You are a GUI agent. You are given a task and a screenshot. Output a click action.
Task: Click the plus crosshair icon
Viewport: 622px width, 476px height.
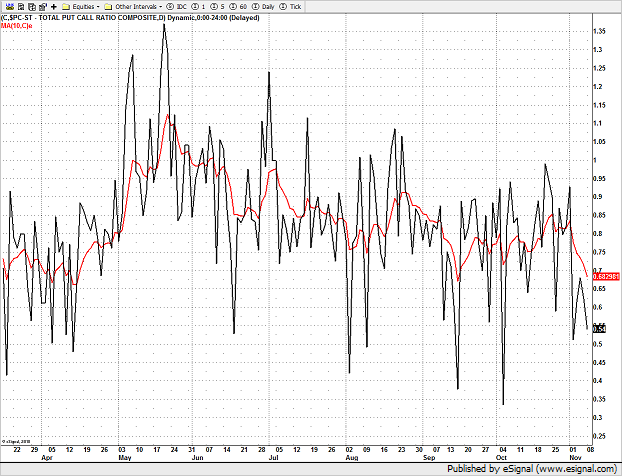[x=54, y=7]
